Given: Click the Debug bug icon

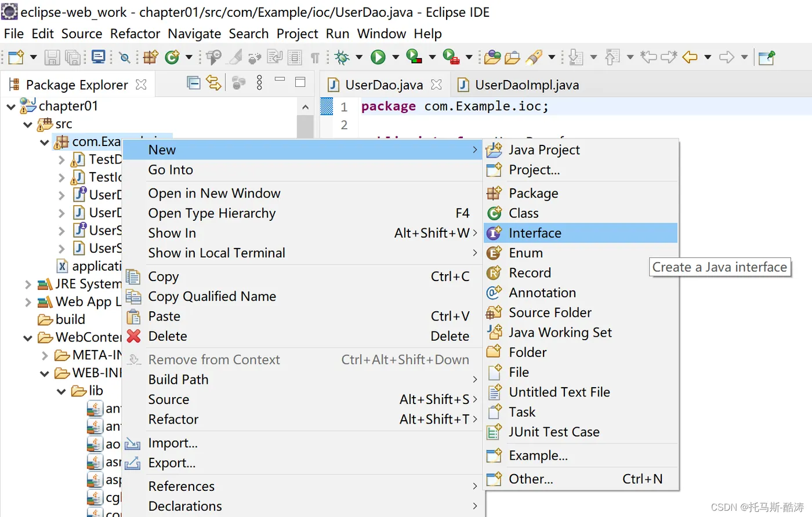Looking at the screenshot, I should [x=342, y=57].
